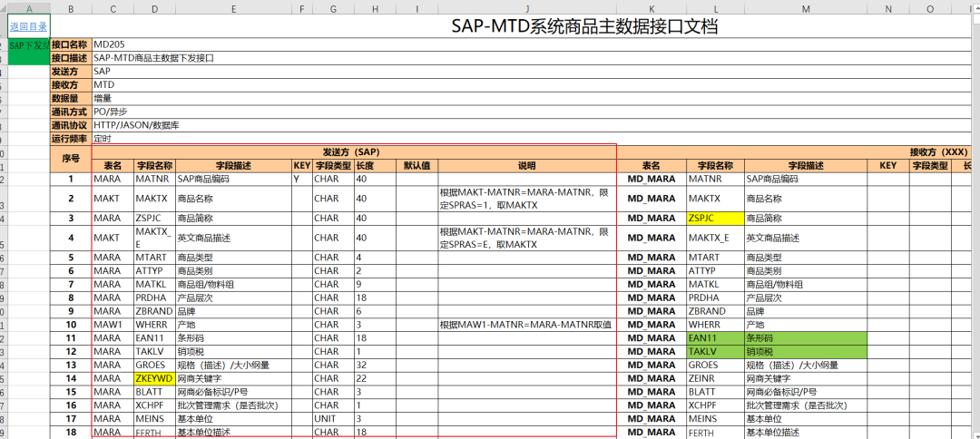Screen dimensions: 980x439
Task: Select column header B
Action: (70, 7)
